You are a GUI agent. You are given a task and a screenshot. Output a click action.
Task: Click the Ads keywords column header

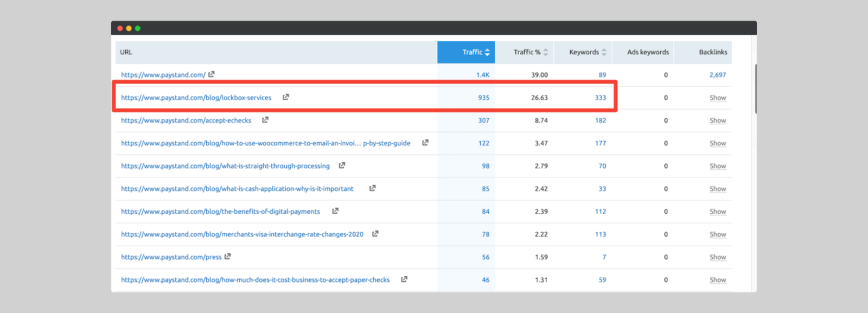648,52
